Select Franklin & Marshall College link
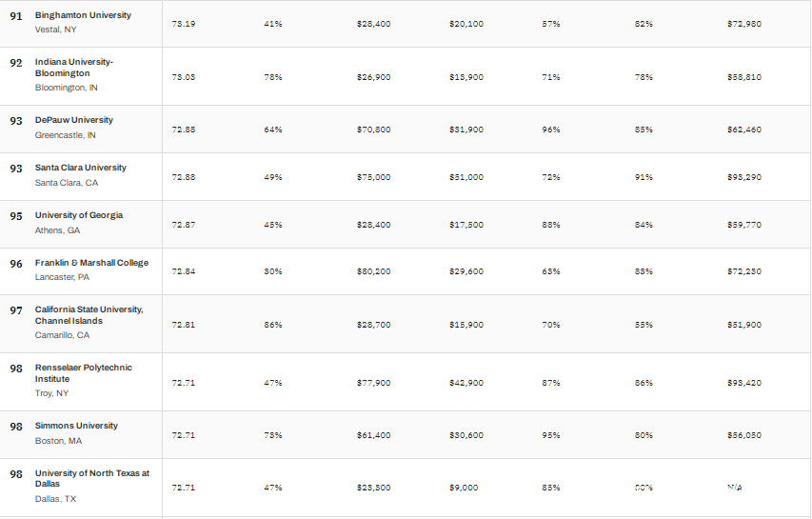812x519 pixels. [x=91, y=263]
